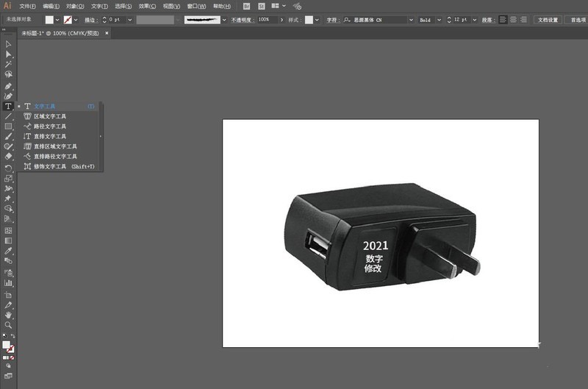588x389 pixels.
Task: Choose the Zoom magnifier tool
Action: click(x=8, y=324)
